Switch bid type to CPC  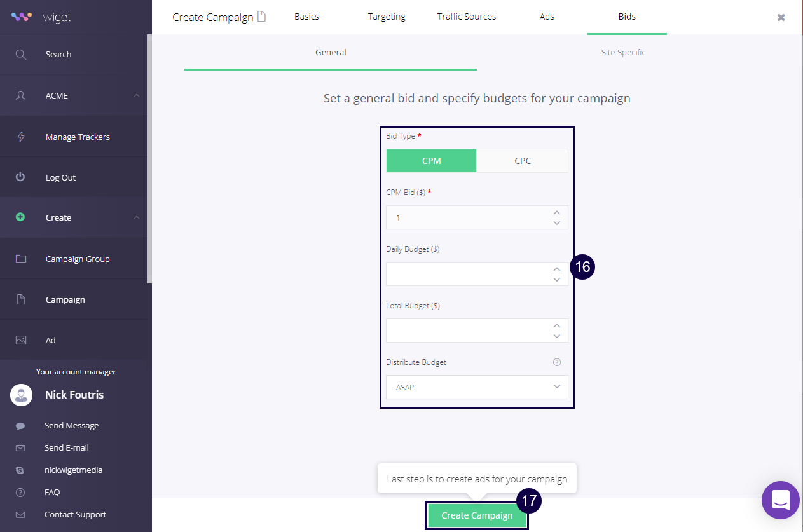pyautogui.click(x=522, y=161)
